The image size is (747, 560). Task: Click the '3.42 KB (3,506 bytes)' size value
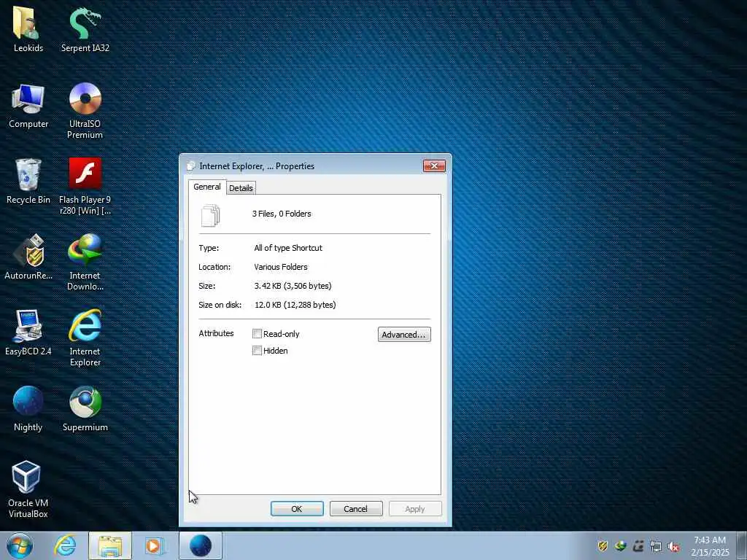(293, 286)
